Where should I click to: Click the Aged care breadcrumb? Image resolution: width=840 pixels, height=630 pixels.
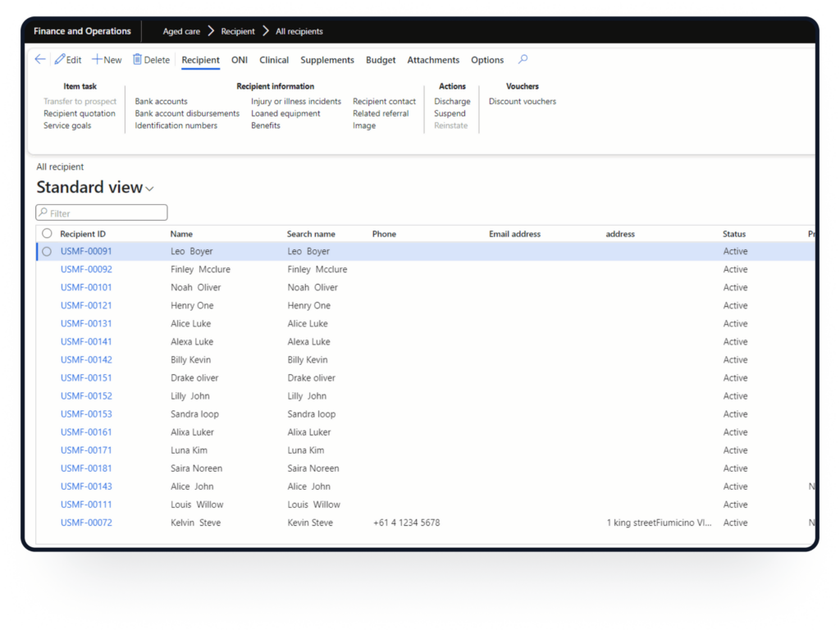(x=181, y=32)
